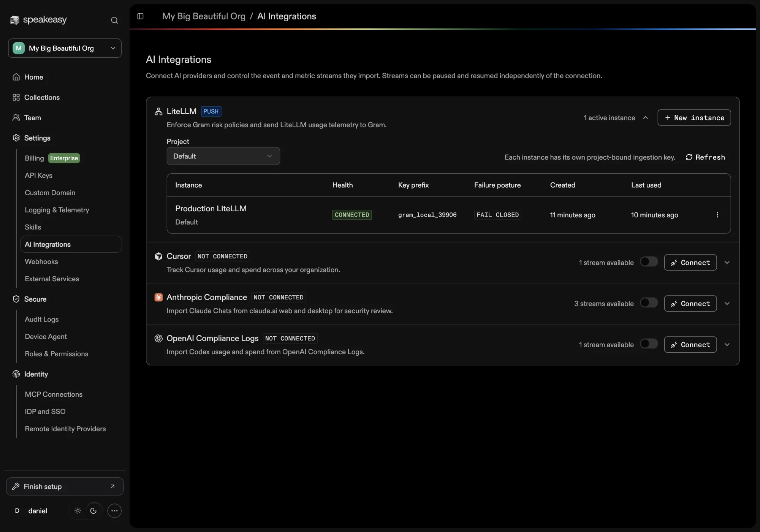Click the Finish setup wrench icon
Viewport: 760px width, 532px height.
(x=16, y=486)
